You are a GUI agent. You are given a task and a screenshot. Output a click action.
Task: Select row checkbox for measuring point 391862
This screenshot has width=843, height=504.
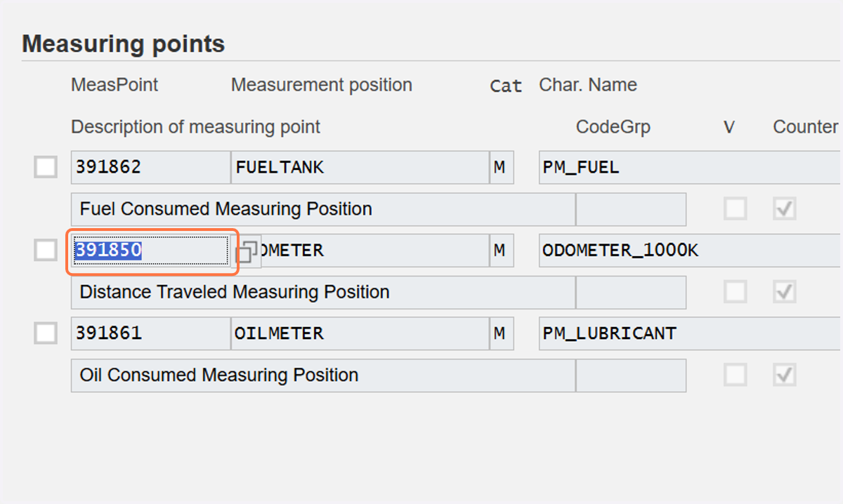pyautogui.click(x=46, y=168)
